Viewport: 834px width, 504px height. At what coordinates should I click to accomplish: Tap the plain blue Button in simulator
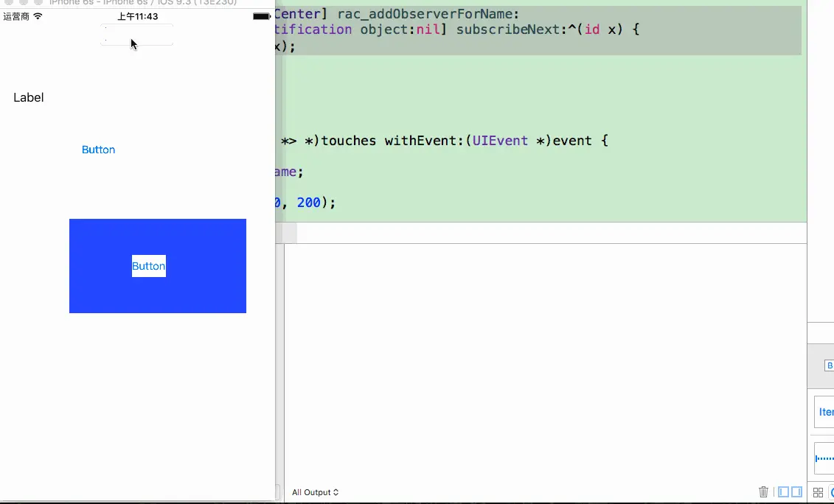tap(98, 150)
